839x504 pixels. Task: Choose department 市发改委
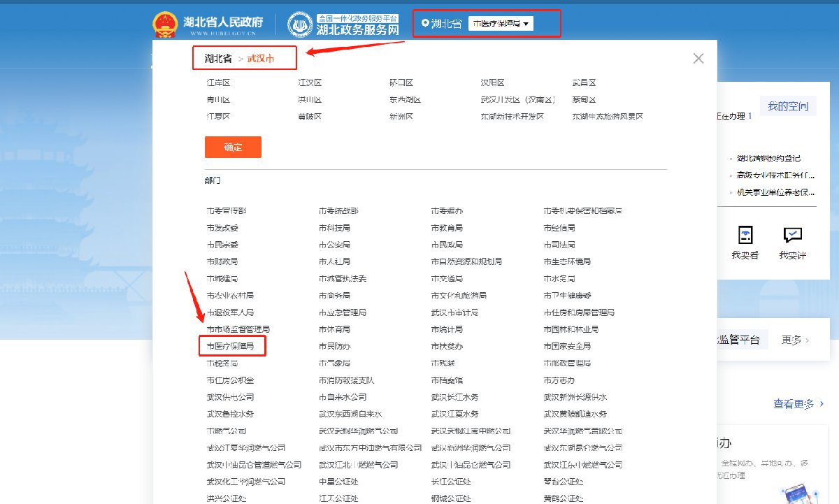[222, 228]
